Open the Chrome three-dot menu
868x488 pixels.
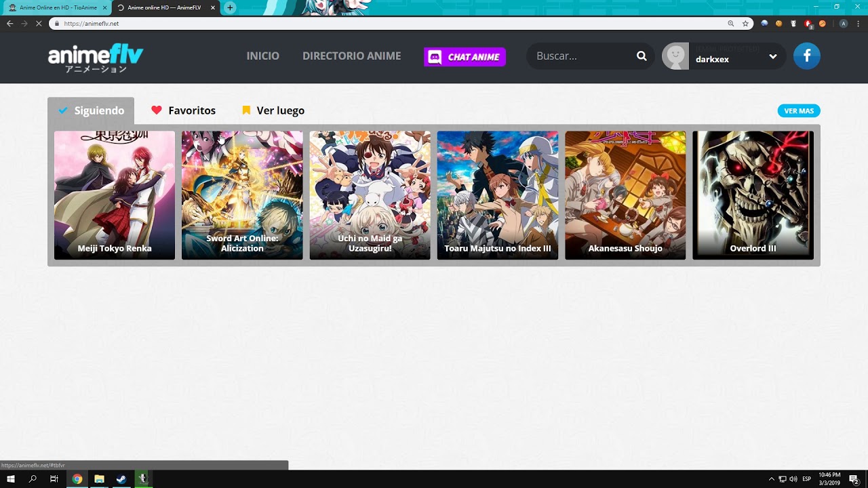(x=859, y=23)
